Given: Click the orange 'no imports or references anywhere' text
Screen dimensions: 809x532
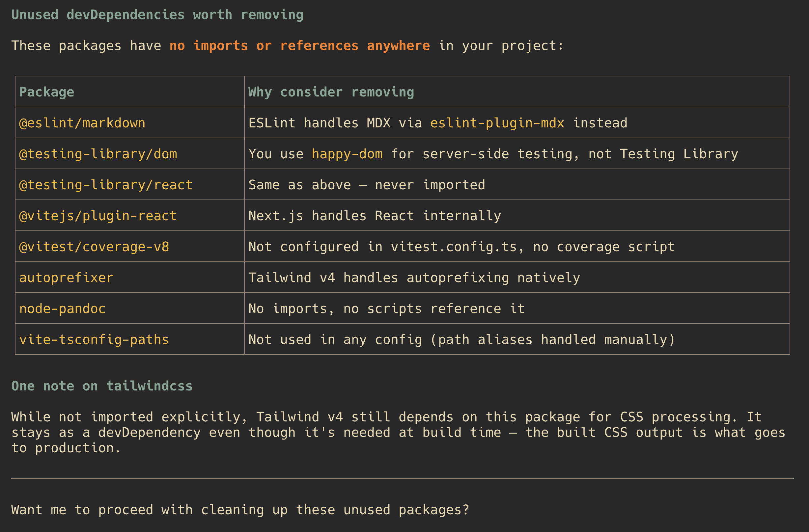Looking at the screenshot, I should 300,45.
